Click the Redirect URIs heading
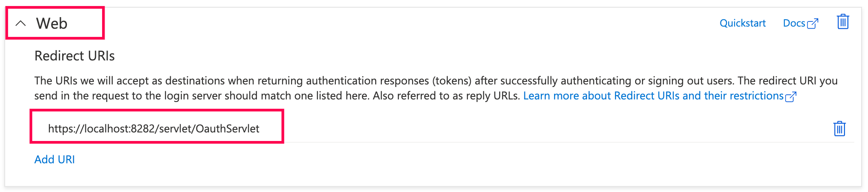Screen dimensions: 868x192 [75, 56]
